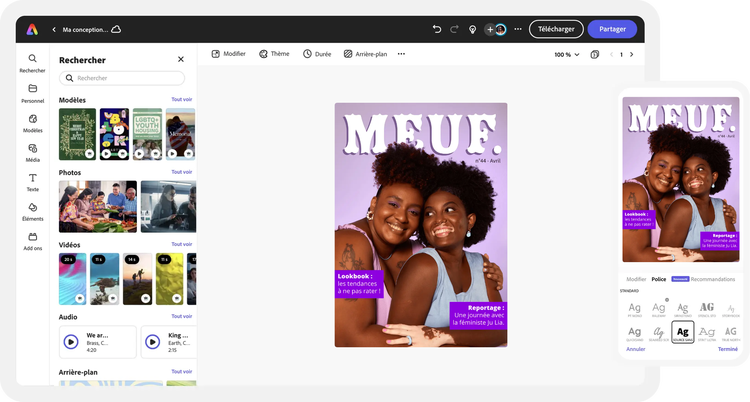Screen dimensions: 750x402
Task: Select the office colleagues photo
Action: pyautogui.click(x=168, y=206)
